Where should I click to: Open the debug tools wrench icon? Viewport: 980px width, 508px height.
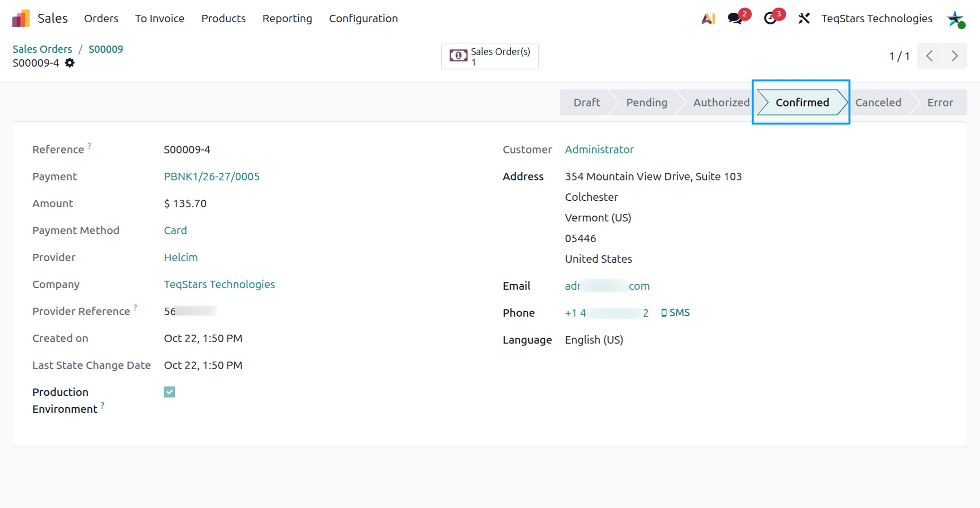click(804, 19)
